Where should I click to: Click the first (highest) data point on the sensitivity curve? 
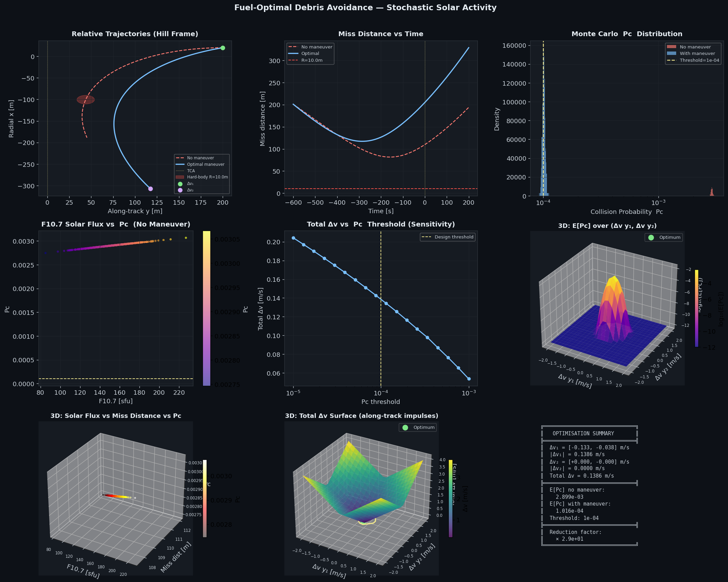pyautogui.click(x=293, y=238)
